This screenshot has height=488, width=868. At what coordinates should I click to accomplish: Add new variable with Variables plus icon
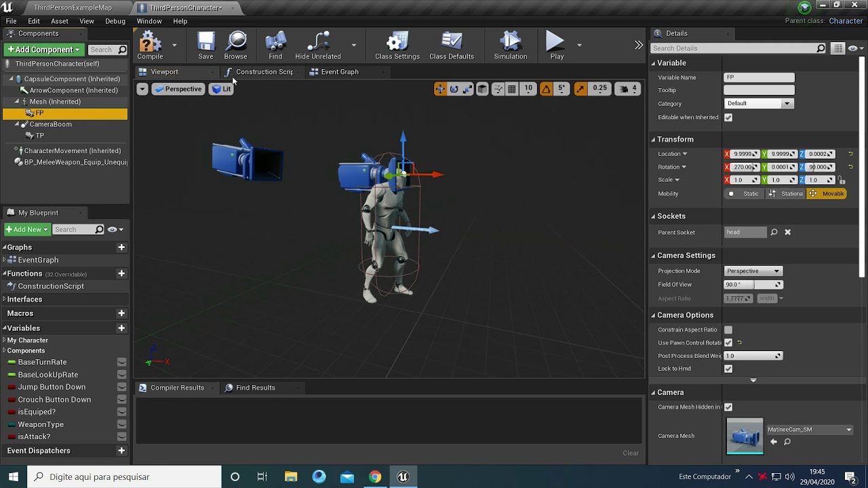pyautogui.click(x=121, y=328)
